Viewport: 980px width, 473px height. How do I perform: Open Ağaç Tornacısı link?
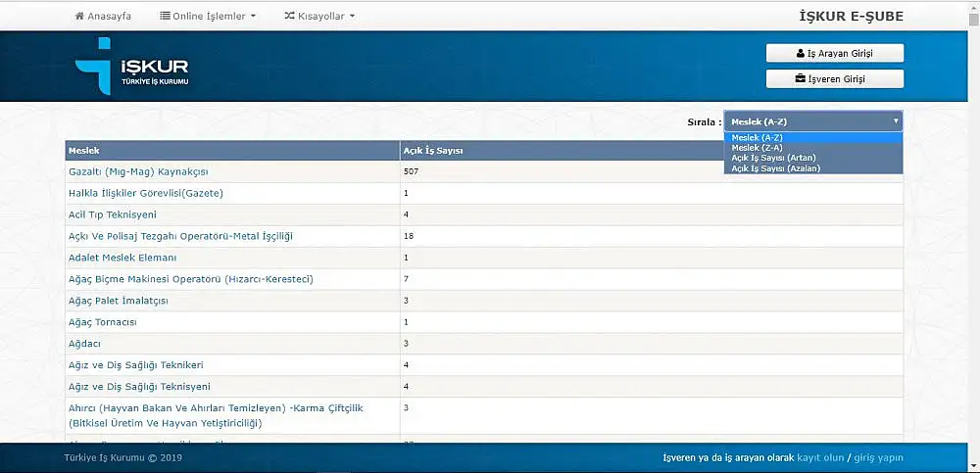[x=103, y=322]
